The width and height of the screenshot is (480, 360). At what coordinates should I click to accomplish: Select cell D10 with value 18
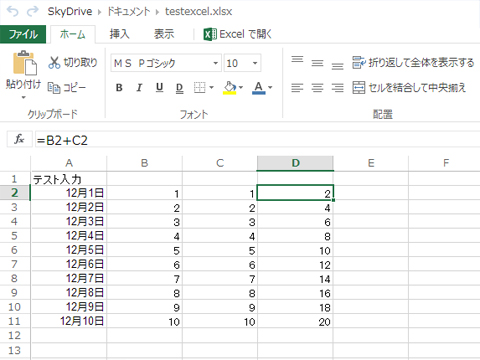(x=295, y=307)
